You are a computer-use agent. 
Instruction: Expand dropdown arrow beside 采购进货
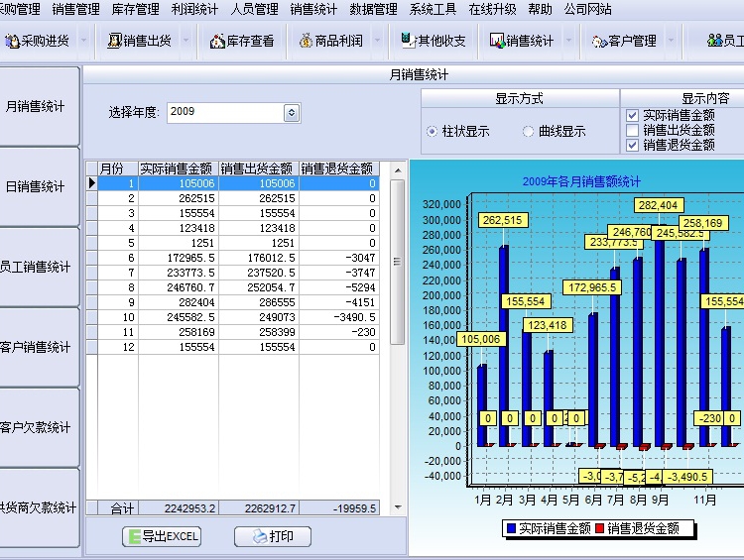84,41
